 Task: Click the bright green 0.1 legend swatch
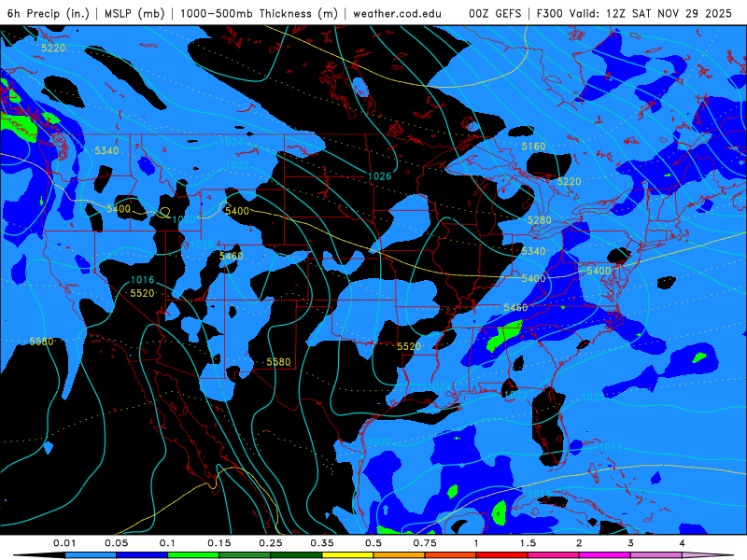pos(193,555)
